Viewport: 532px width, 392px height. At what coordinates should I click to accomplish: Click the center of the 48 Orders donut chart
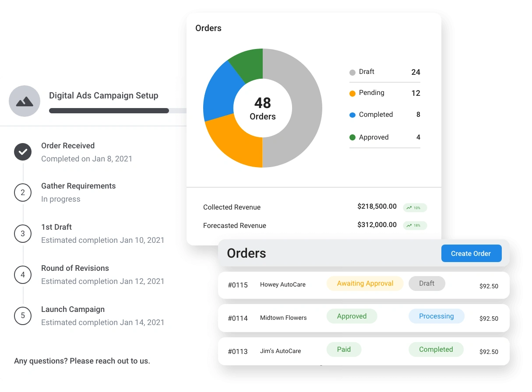262,108
